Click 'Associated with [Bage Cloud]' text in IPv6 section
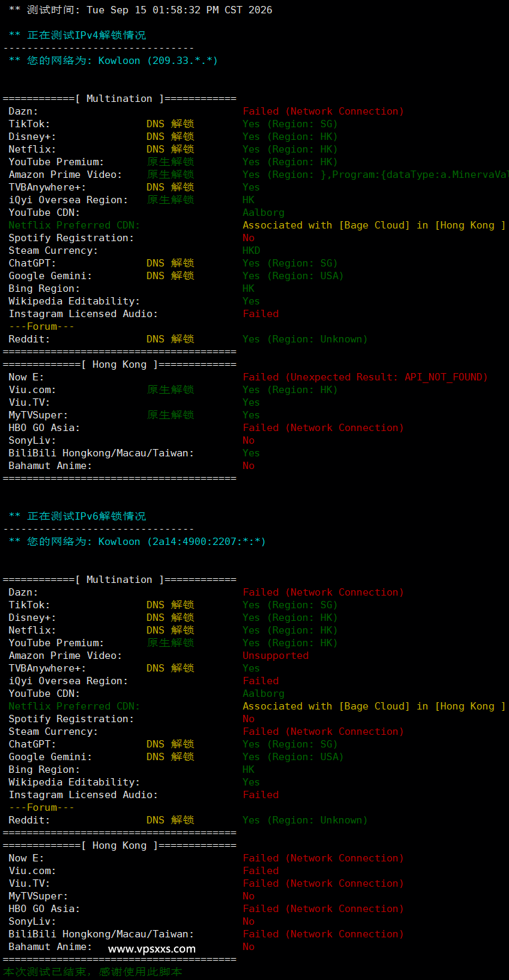The height and width of the screenshot is (980, 509). pyautogui.click(x=326, y=706)
